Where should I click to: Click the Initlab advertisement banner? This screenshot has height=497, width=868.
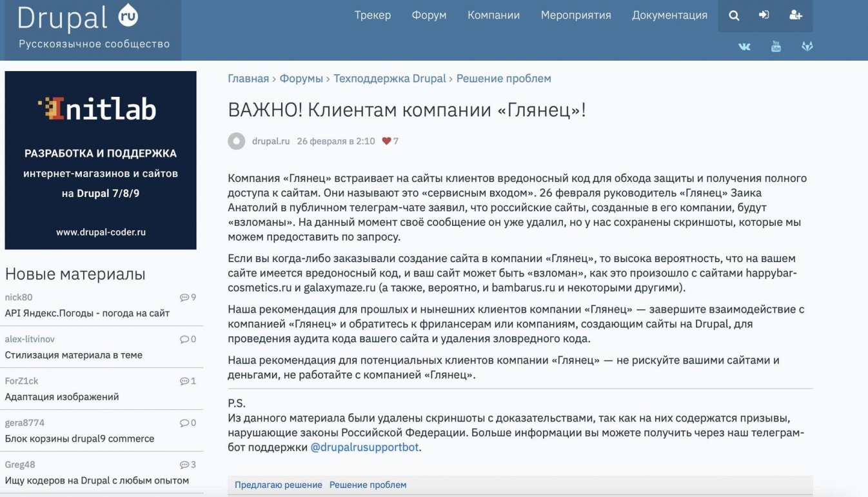[x=101, y=160]
